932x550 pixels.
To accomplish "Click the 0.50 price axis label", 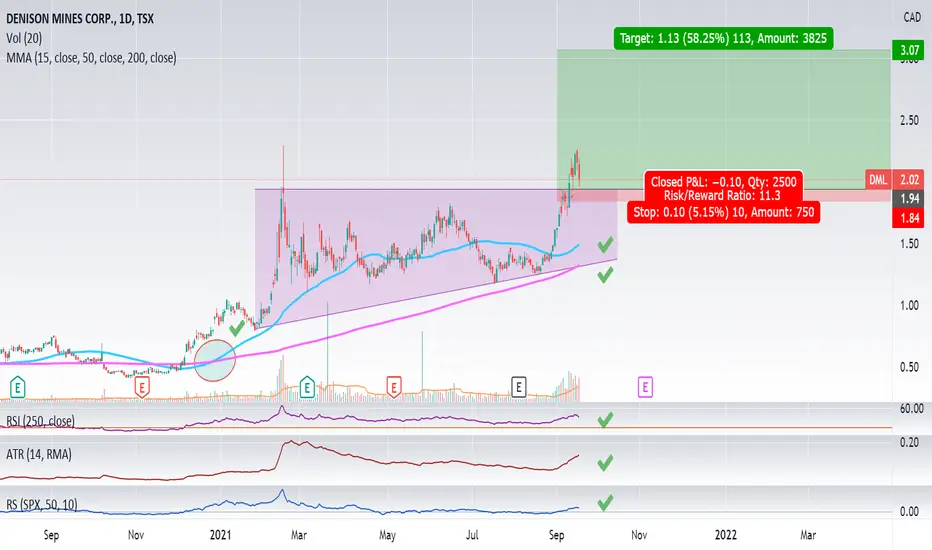I will pos(909,367).
